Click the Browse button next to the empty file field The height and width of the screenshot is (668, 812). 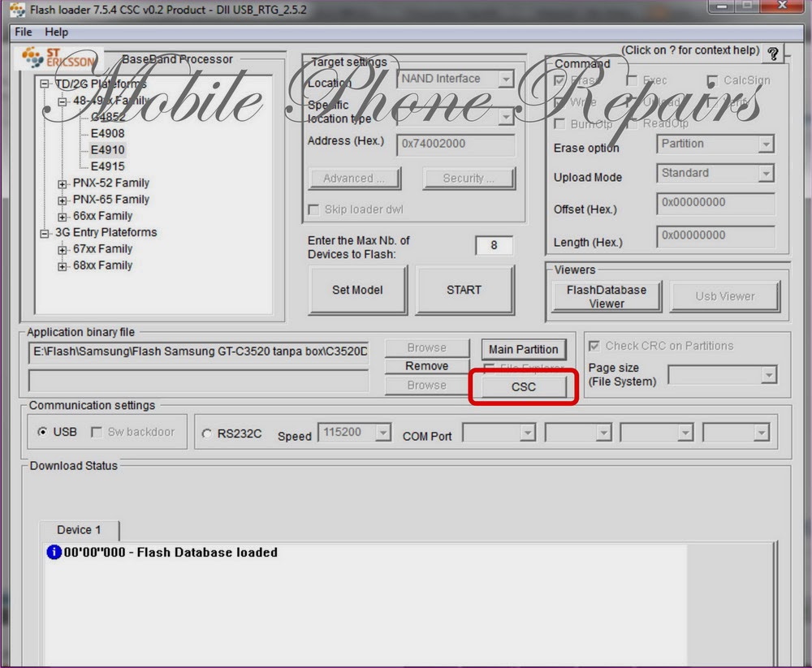pyautogui.click(x=427, y=386)
